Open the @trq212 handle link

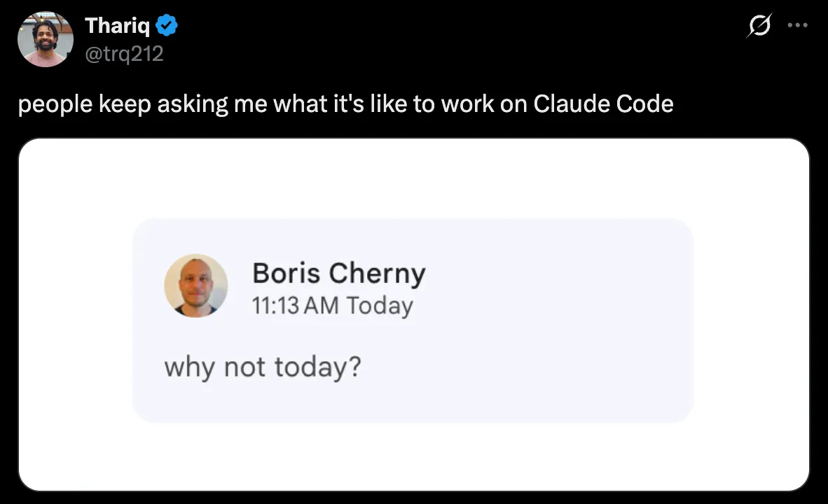coord(124,52)
